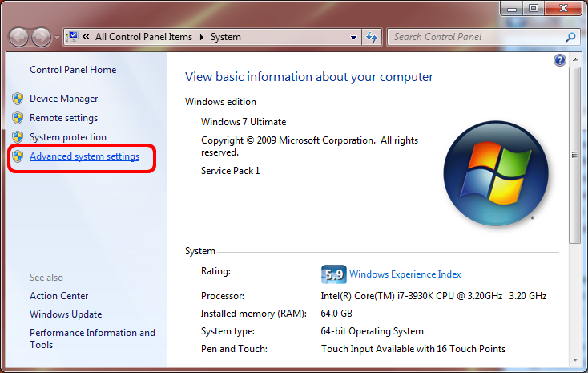This screenshot has height=373, width=588.
Task: Open Action Center under See also
Action: (x=58, y=296)
